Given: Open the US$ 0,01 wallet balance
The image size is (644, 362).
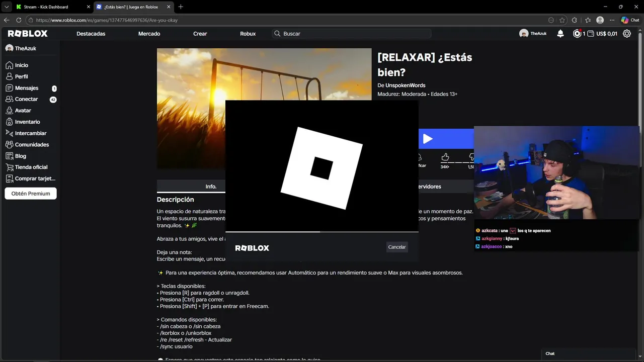Looking at the screenshot, I should point(603,34).
